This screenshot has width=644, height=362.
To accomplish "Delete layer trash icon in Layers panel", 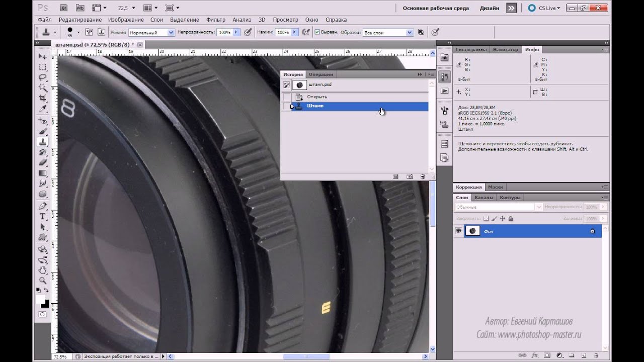I will pyautogui.click(x=596, y=355).
